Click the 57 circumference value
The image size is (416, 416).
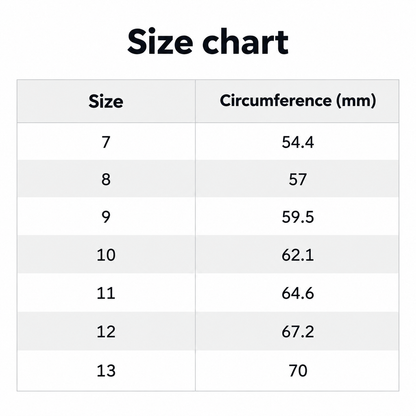298,179
